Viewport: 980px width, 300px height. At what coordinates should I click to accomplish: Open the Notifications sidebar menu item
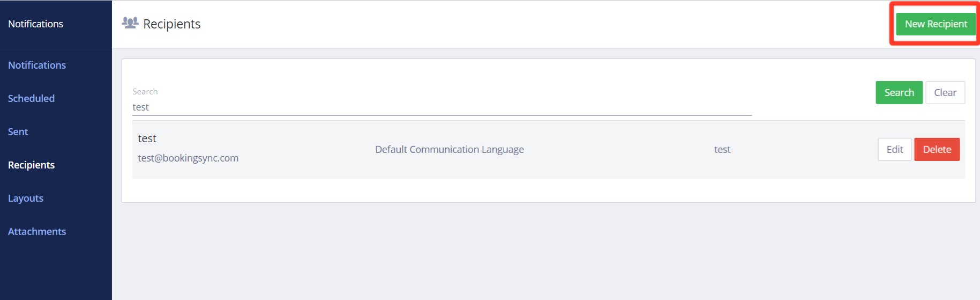[x=37, y=65]
